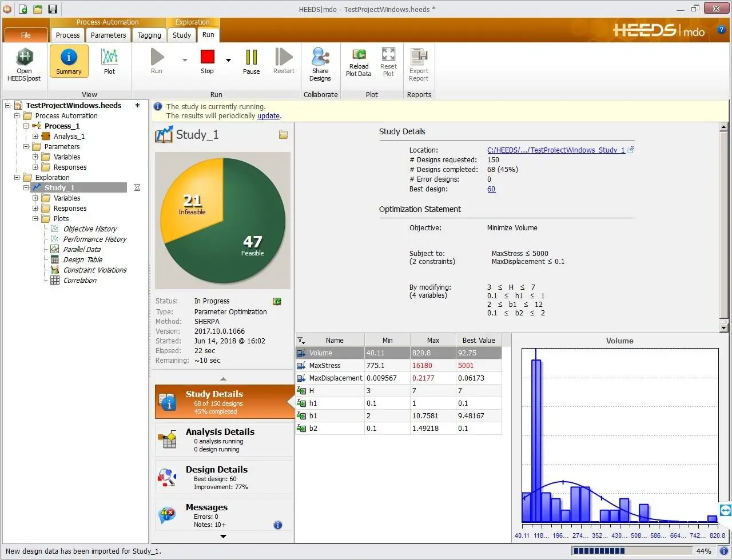Sort by the Best Value column header
Viewport: 732px width, 560px height.
pyautogui.click(x=479, y=340)
